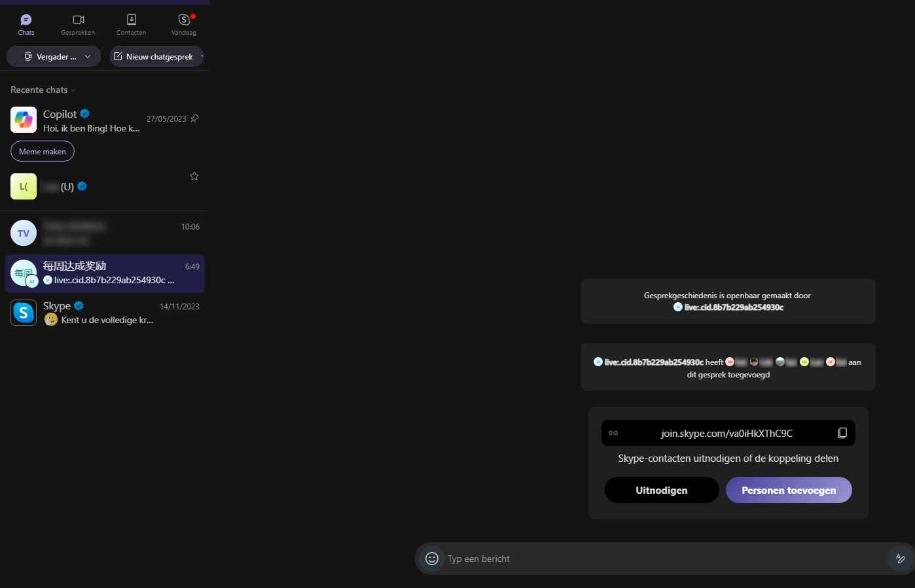Open the Skype chat conversation
The width and height of the screenshot is (915, 588).
pos(105,313)
